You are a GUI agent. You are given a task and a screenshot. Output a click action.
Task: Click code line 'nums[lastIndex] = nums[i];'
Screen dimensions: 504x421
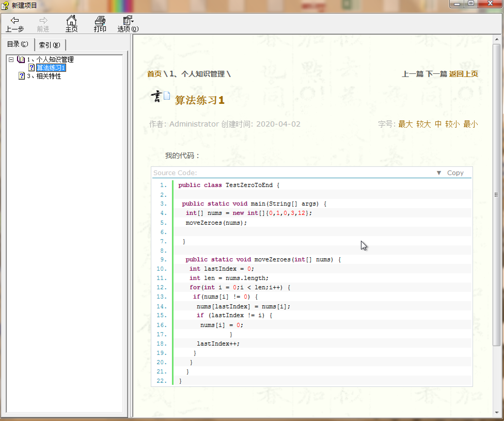click(x=243, y=306)
